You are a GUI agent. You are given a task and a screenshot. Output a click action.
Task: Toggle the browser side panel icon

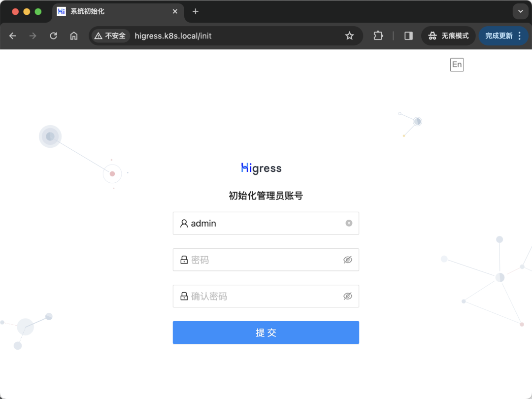tap(408, 36)
